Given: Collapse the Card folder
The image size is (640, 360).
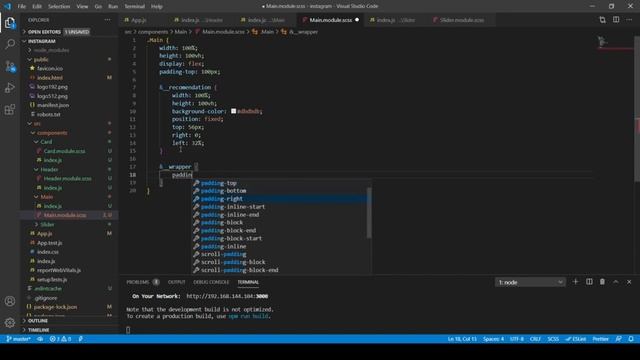Looking at the screenshot, I should (46, 142).
